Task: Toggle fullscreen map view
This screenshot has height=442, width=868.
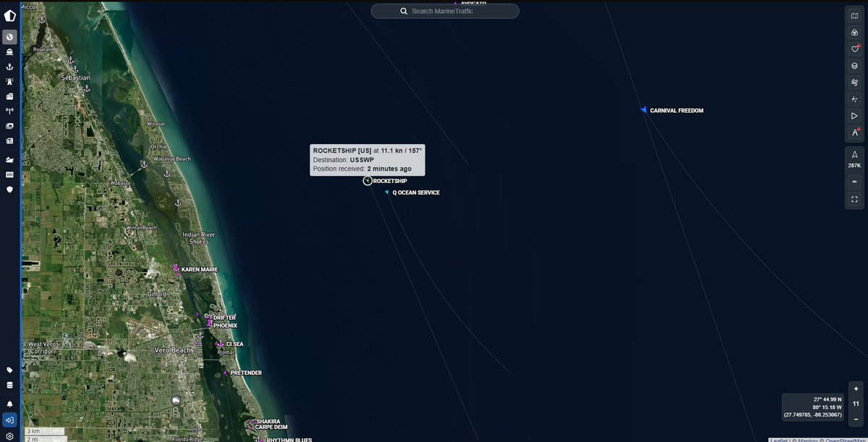Action: pyautogui.click(x=854, y=199)
